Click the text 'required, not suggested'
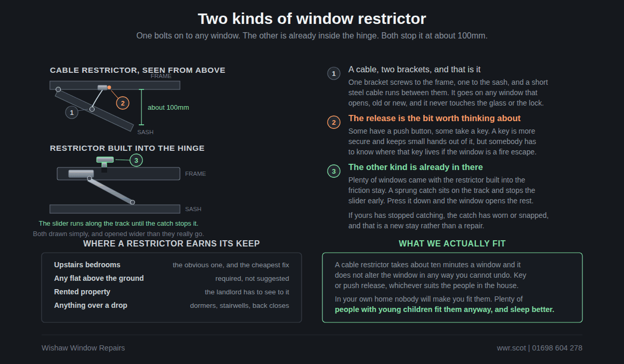Image resolution: width=624 pixels, height=364 pixels. (252, 279)
